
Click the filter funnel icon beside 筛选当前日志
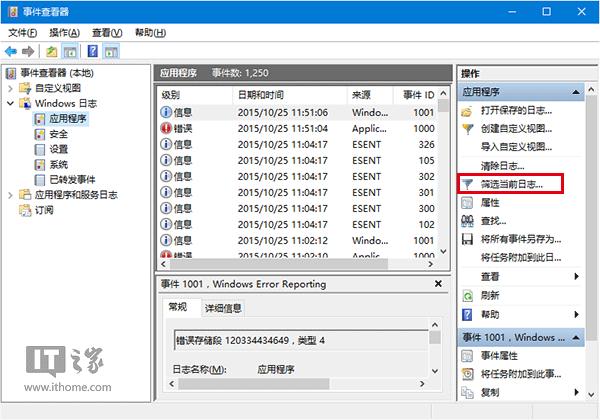[x=467, y=184]
